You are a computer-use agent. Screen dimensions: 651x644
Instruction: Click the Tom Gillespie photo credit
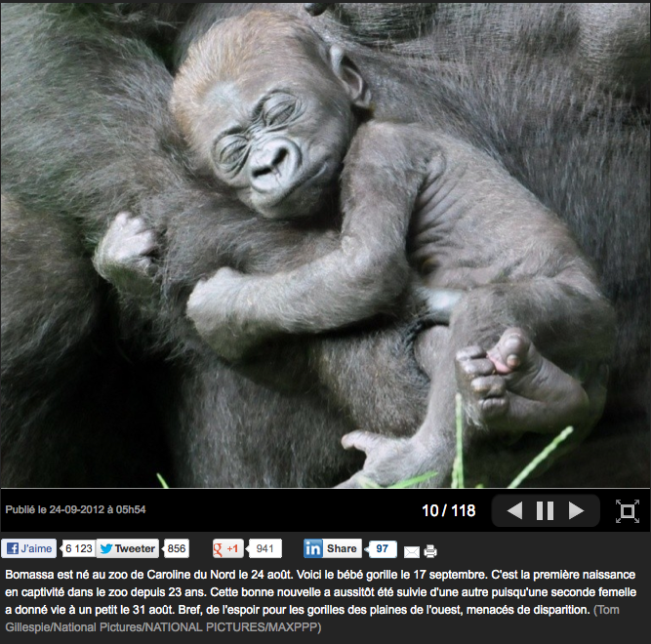pos(312,619)
